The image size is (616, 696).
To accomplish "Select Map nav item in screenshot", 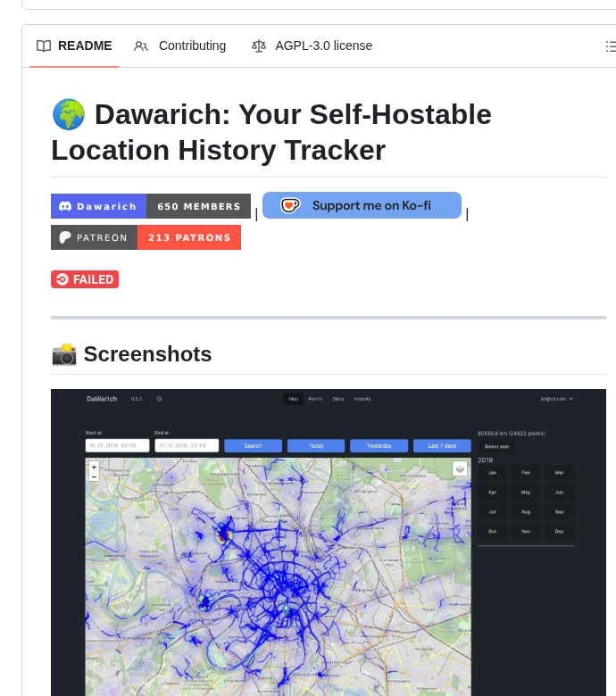I will (x=293, y=399).
